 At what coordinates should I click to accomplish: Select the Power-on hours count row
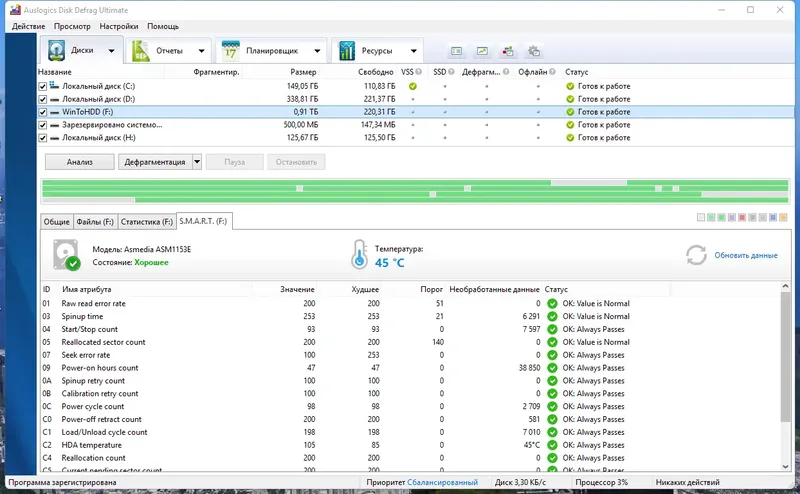(x=411, y=368)
